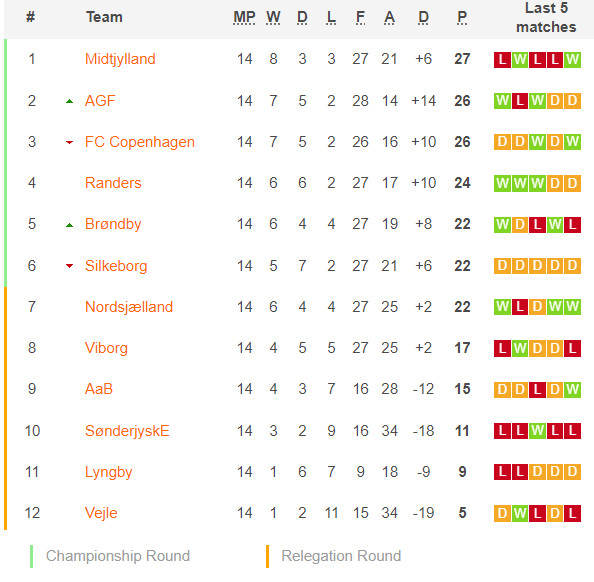
Task: Click the green Championship Round legend marker
Action: [31, 556]
